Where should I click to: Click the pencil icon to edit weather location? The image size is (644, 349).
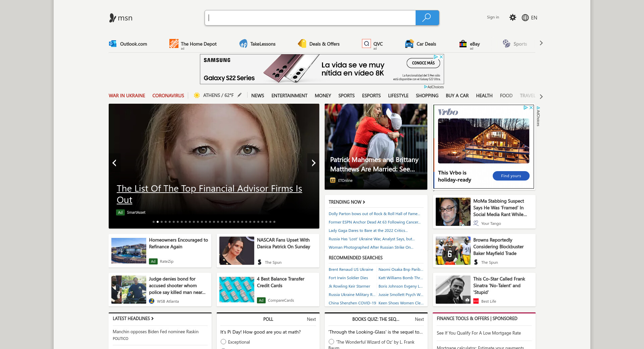coord(239,95)
